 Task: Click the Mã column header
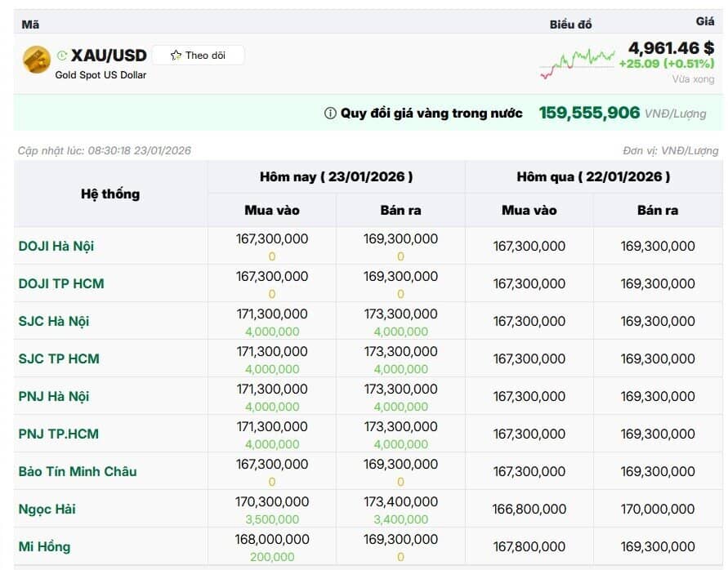[x=30, y=24]
